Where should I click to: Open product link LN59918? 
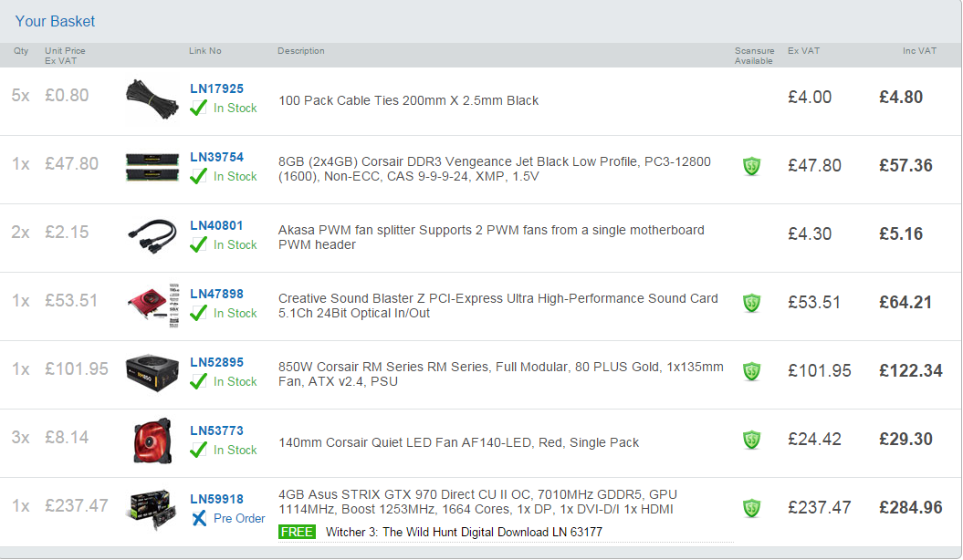(x=217, y=499)
